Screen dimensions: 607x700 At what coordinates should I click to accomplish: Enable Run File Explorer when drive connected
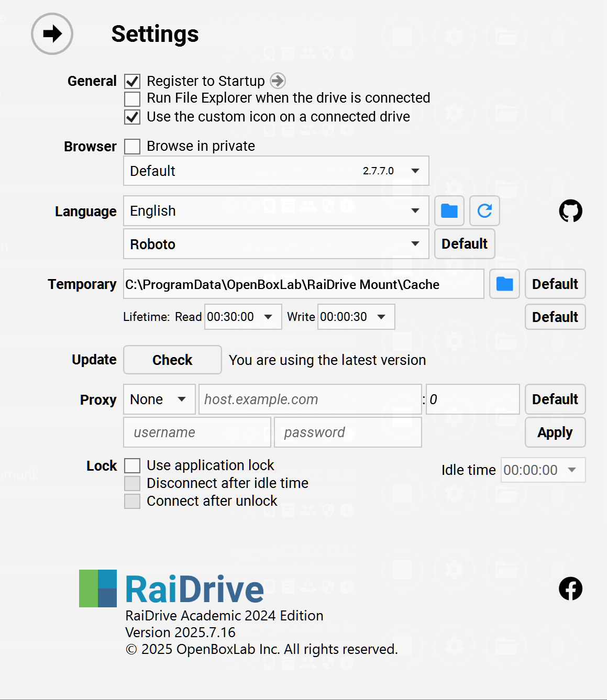coord(133,99)
